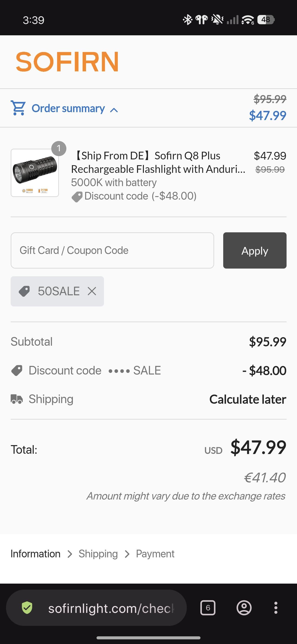Open the browser three-dot menu

click(x=276, y=608)
